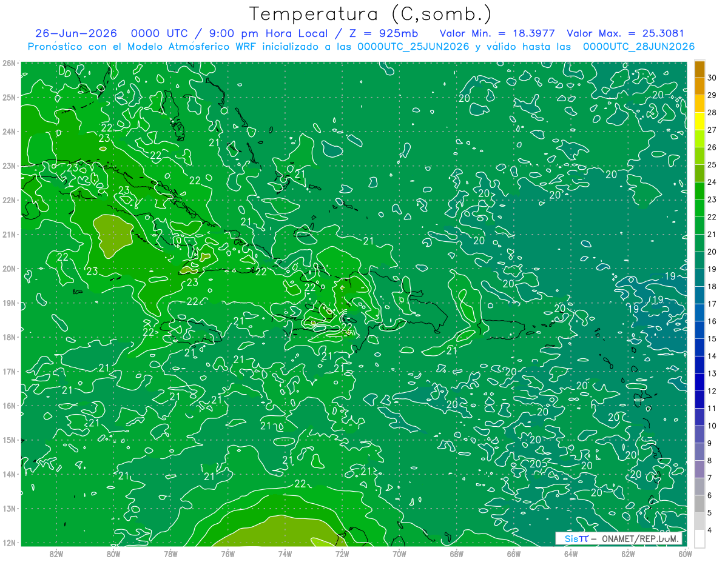
Task: Click the "14" label on the color scale
Action: point(712,356)
